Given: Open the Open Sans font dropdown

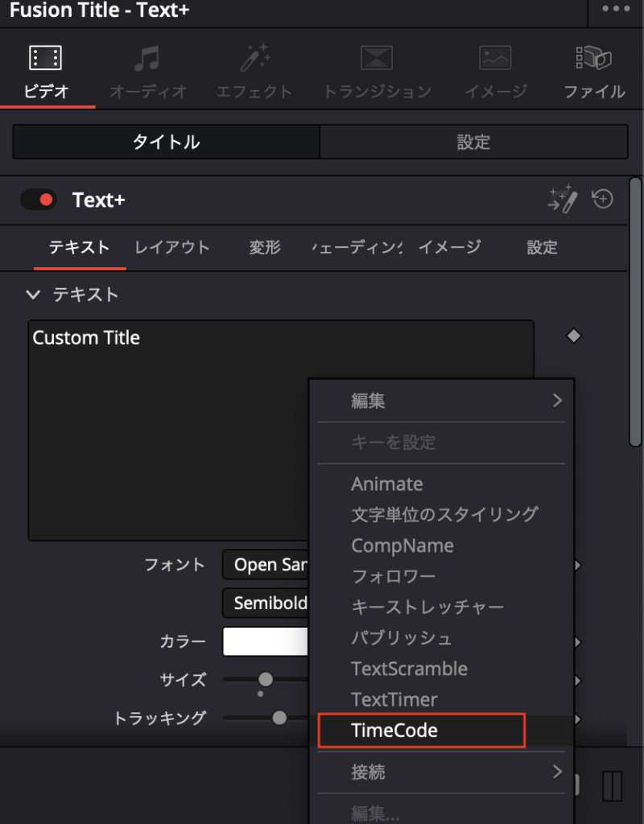Looking at the screenshot, I should 266,565.
